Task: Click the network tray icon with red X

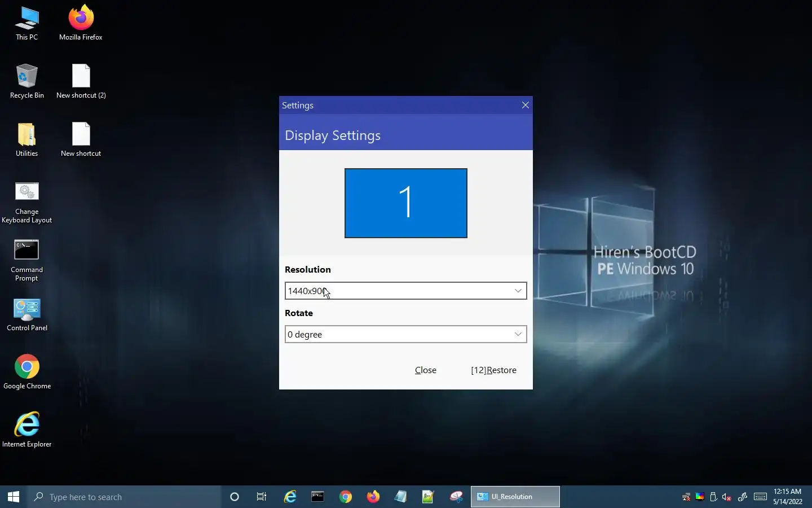Action: tap(686, 497)
